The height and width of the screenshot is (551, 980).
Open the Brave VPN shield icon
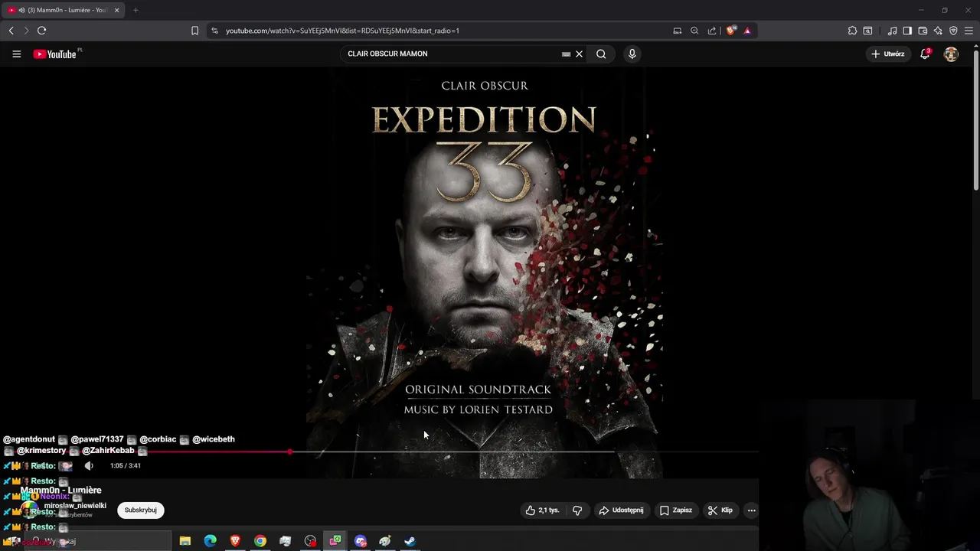pyautogui.click(x=953, y=31)
